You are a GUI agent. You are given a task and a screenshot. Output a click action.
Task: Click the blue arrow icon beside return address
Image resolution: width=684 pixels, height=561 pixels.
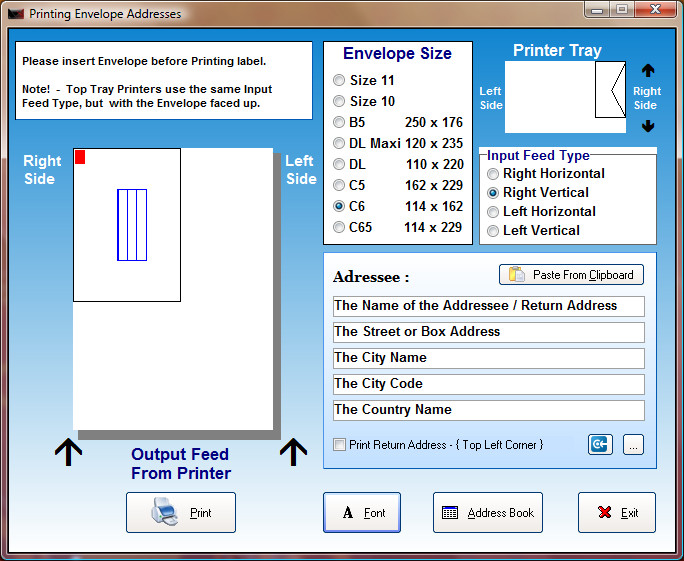pos(600,445)
